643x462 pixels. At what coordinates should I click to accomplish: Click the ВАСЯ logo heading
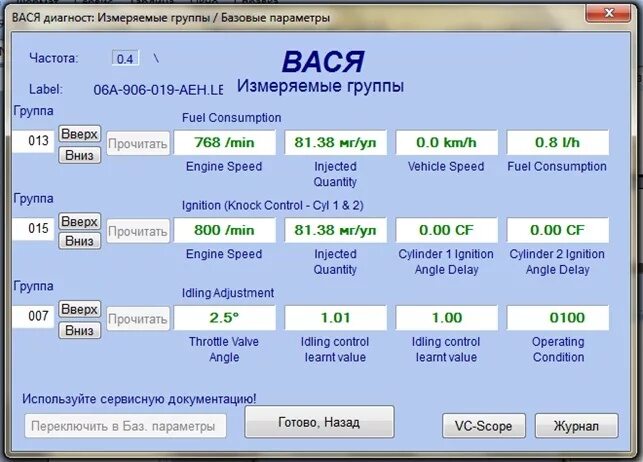click(x=324, y=62)
